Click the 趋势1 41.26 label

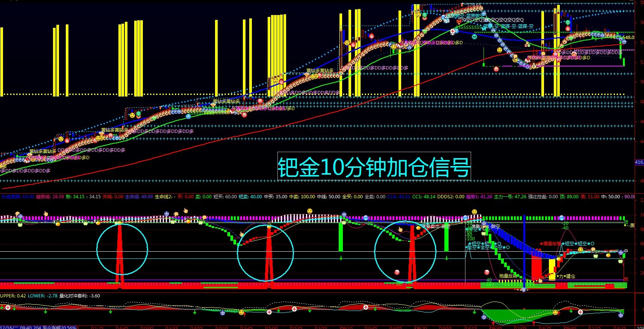(479, 196)
